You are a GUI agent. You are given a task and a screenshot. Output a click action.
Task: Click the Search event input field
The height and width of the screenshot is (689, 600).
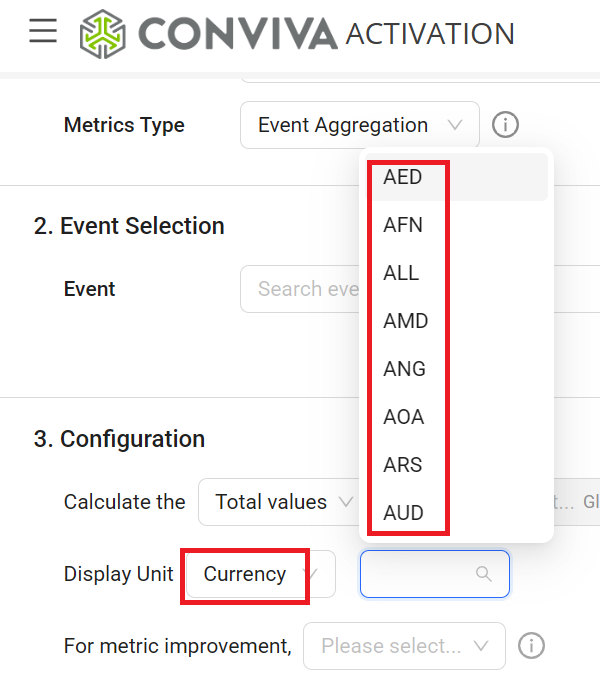[300, 289]
